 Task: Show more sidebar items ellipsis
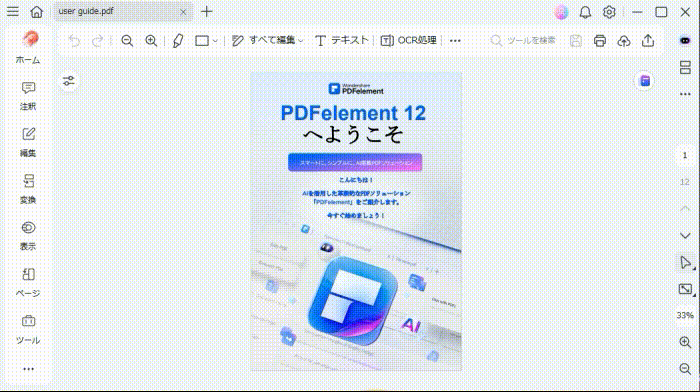pos(28,369)
